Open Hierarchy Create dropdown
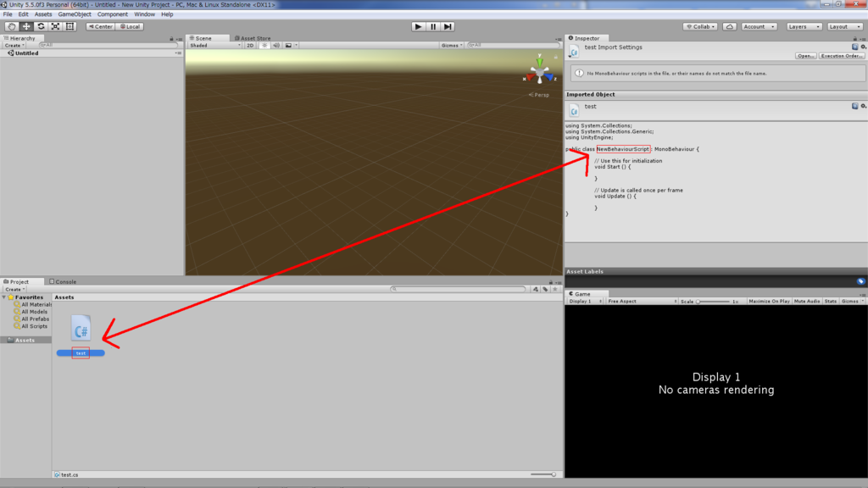868x488 pixels. 14,46
